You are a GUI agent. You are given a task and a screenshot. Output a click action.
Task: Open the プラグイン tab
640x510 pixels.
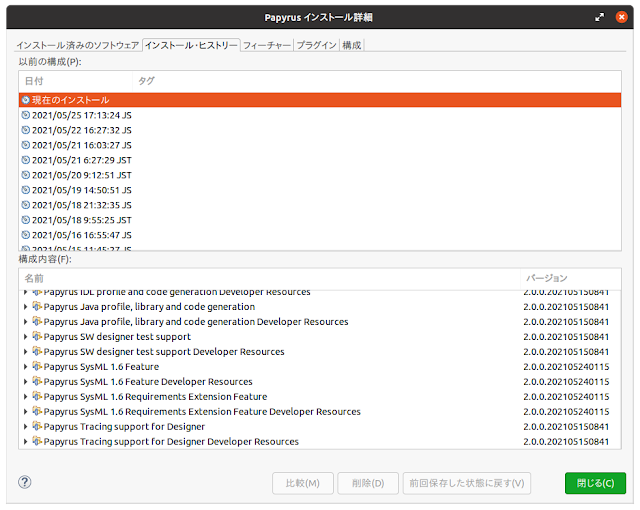317,45
